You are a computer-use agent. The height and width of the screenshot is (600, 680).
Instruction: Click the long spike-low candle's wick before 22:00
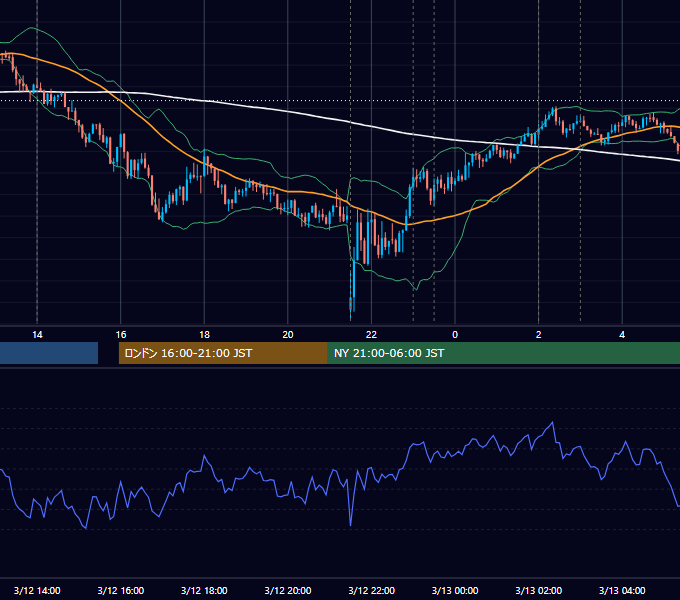point(351,295)
